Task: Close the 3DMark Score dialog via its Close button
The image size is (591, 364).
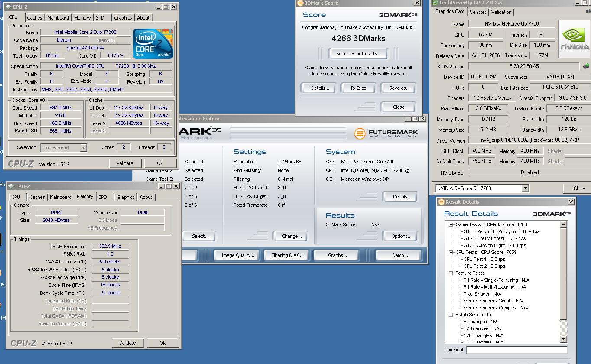Action: pos(399,107)
